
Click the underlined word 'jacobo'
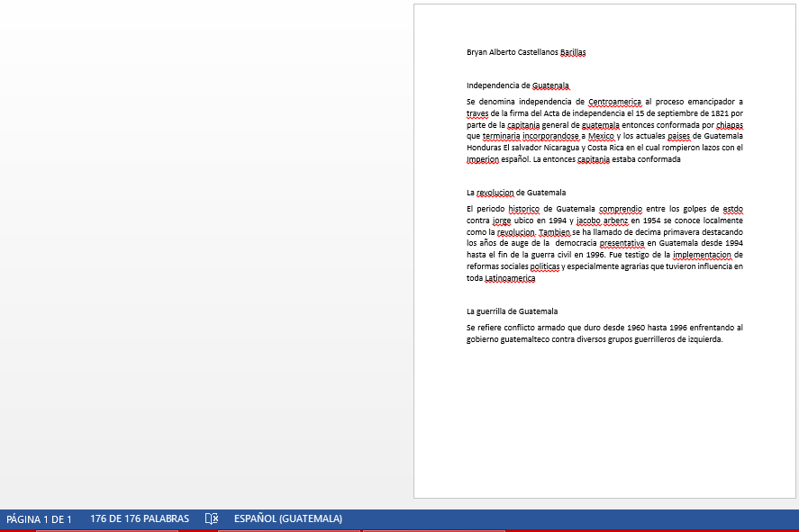pyautogui.click(x=588, y=221)
